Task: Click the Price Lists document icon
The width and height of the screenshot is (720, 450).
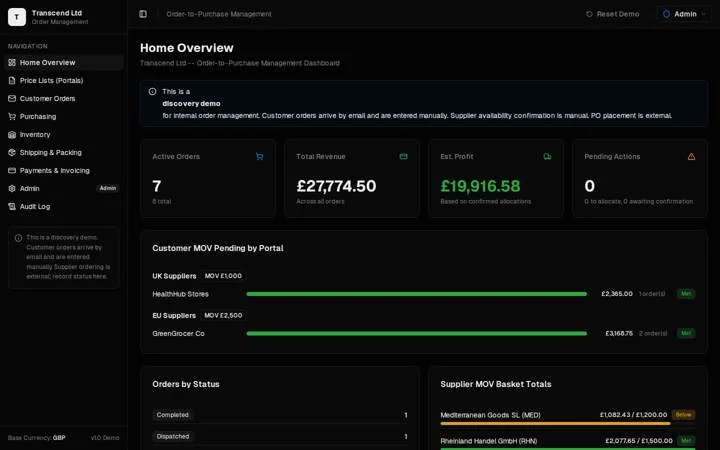Action: pos(12,80)
